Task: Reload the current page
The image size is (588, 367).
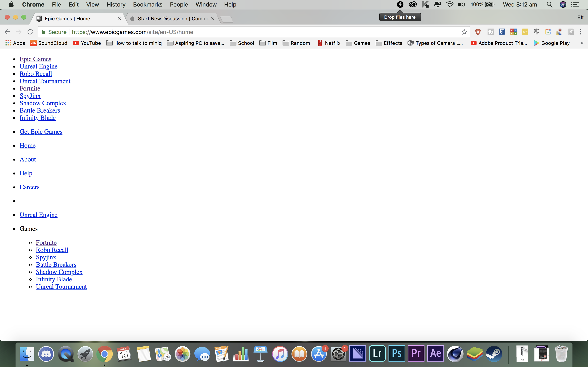Action: [x=30, y=32]
